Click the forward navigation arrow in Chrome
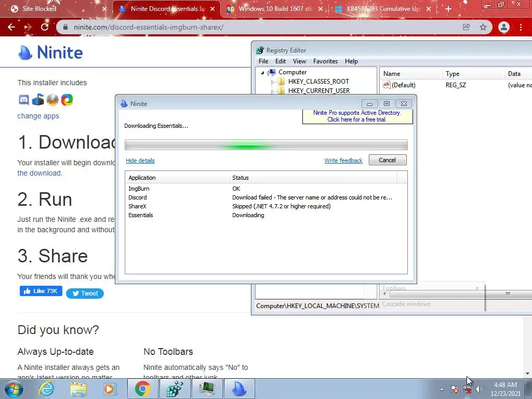Viewport: 532px width, 399px height. point(28,27)
